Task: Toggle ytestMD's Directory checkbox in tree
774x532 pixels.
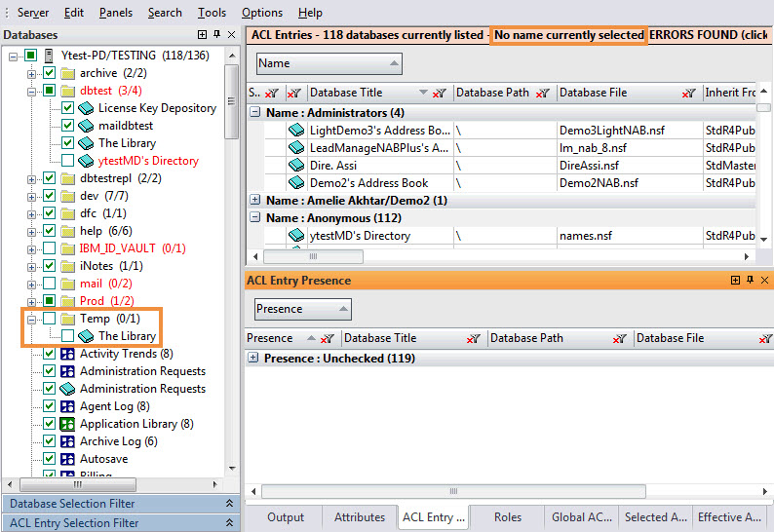Action: click(x=67, y=161)
